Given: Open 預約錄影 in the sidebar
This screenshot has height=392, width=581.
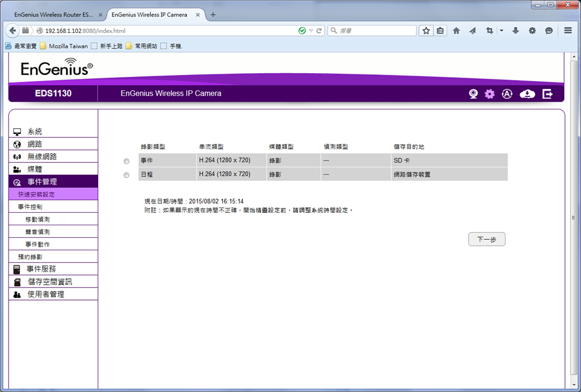Looking at the screenshot, I should (x=53, y=257).
